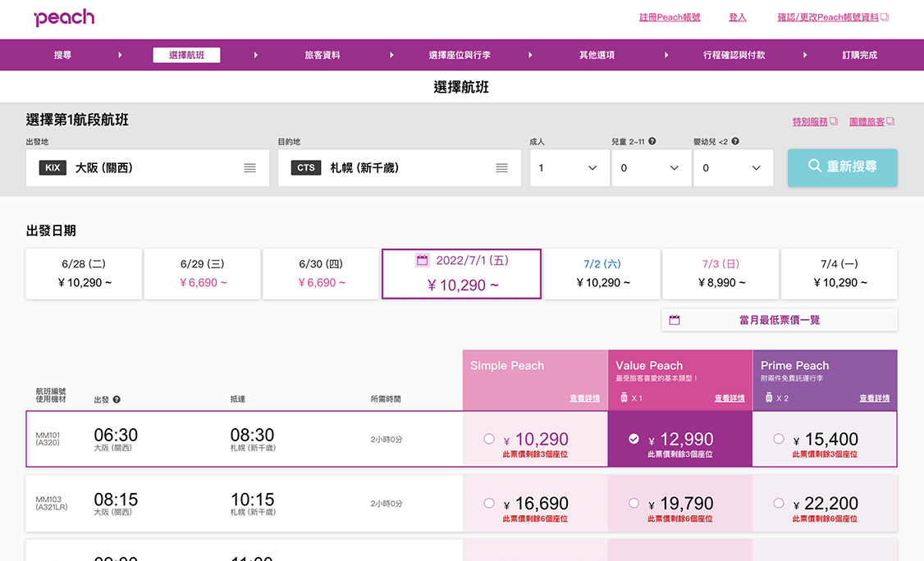Click the Peach logo
The height and width of the screenshot is (561, 924).
[64, 18]
